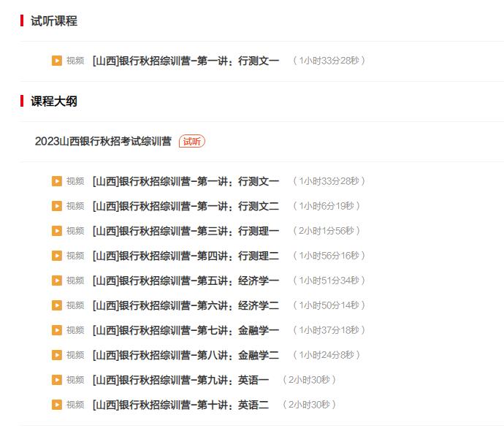The width and height of the screenshot is (504, 431).
Task: Click play icon for trial lesson 行测文一
Action: (x=57, y=61)
